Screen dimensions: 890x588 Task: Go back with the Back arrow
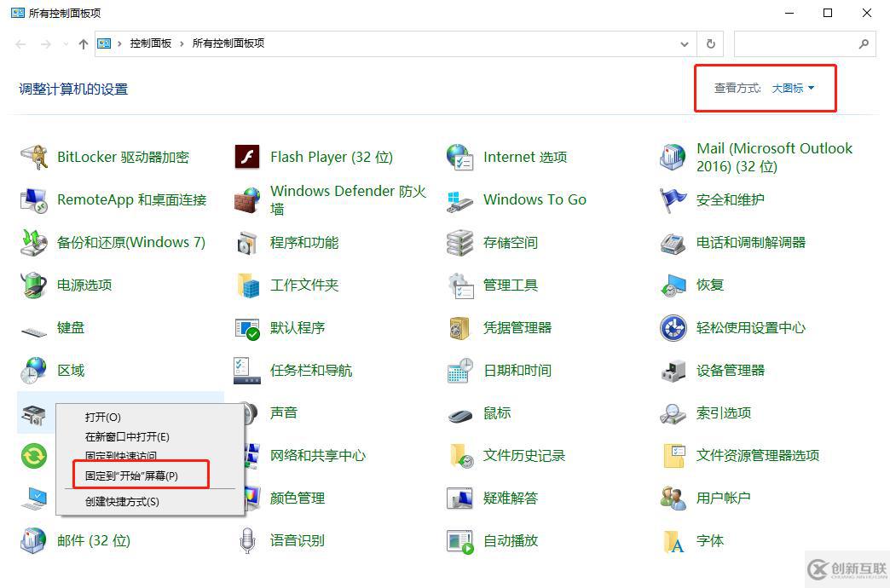tap(21, 43)
